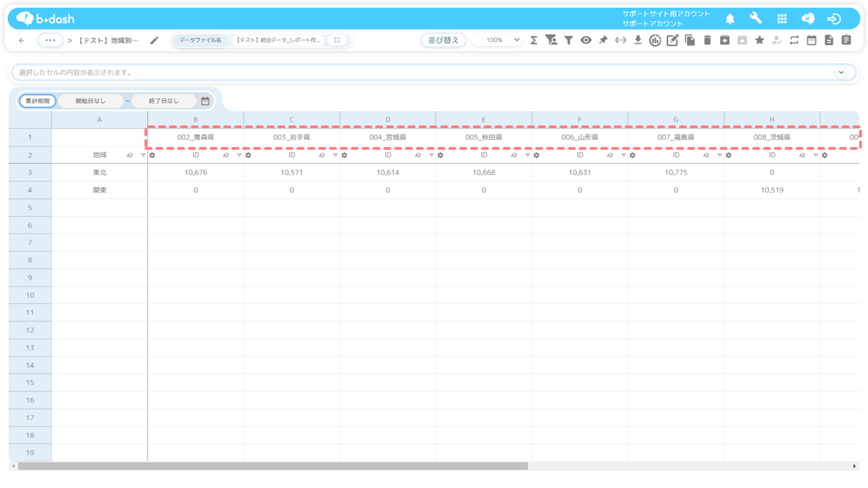Click the scroll right arrow
The height and width of the screenshot is (488, 868).
point(854,466)
